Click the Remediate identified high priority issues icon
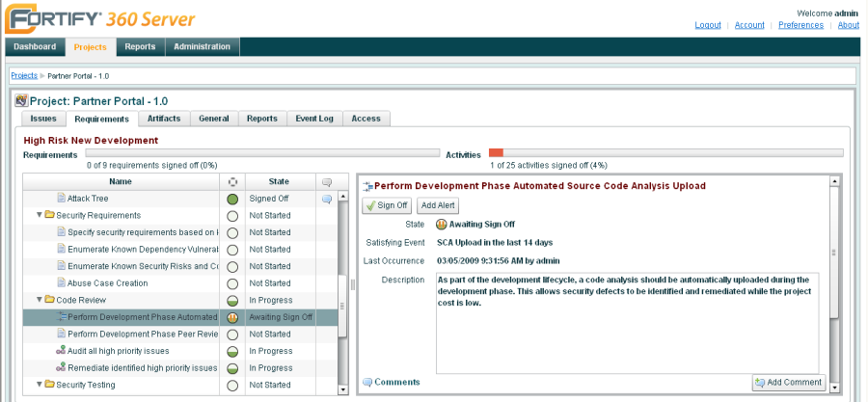The image size is (868, 402). [61, 368]
